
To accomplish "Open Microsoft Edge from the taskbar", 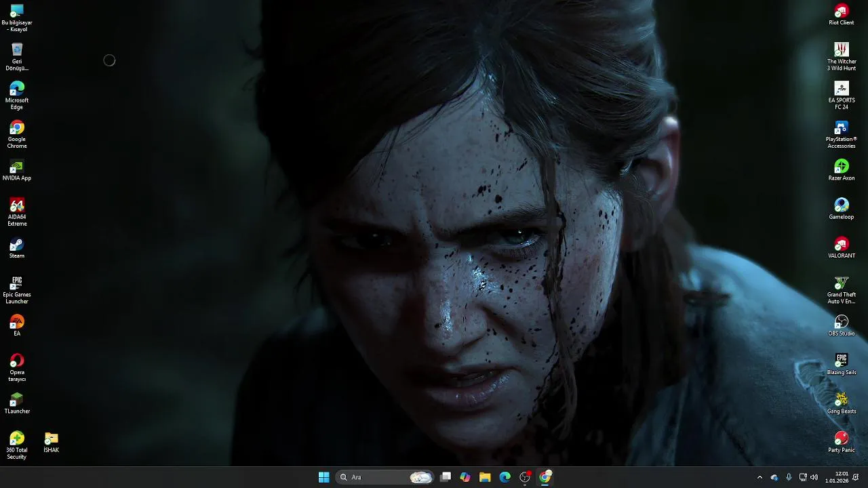I will pyautogui.click(x=505, y=477).
